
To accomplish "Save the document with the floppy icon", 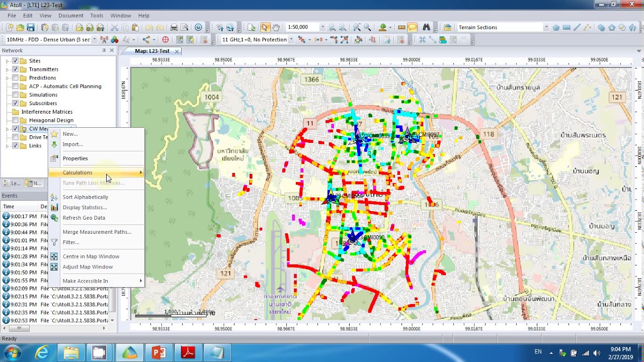I will point(31,27).
